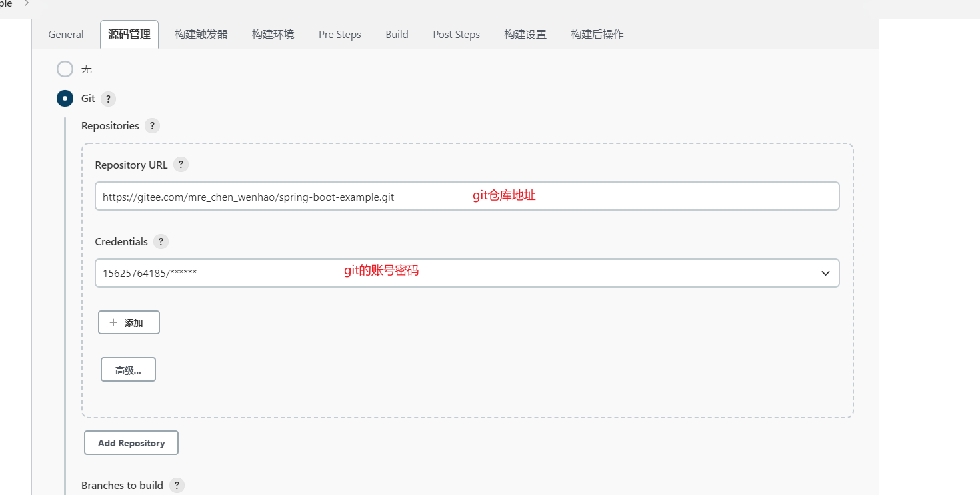Open help for Repository URL
This screenshot has height=495, width=980.
click(x=180, y=164)
